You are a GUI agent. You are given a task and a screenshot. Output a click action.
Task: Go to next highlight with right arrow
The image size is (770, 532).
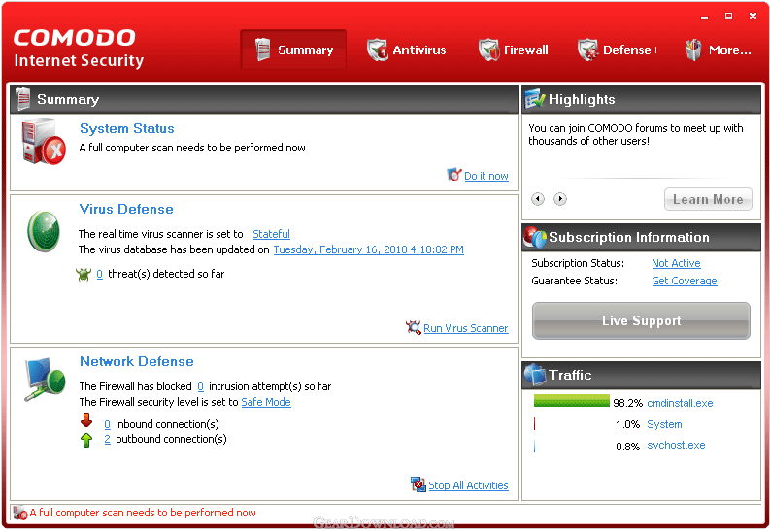(560, 199)
